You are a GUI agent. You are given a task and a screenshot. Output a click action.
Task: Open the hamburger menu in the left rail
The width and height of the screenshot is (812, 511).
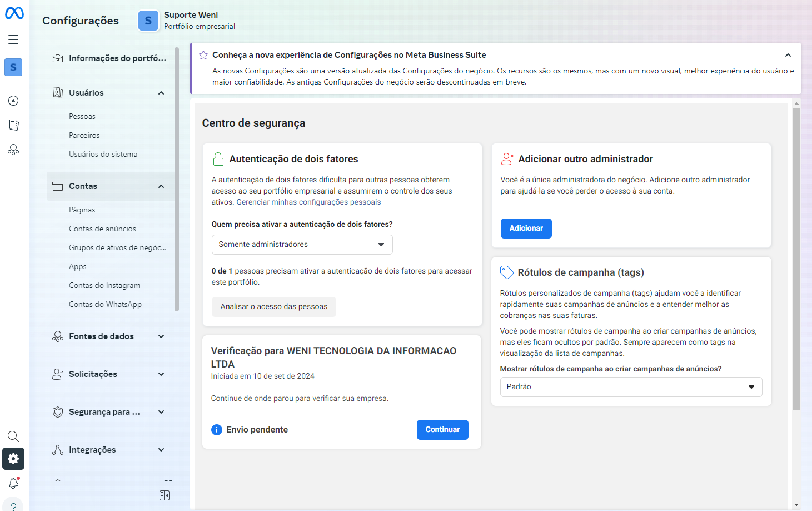click(x=13, y=39)
